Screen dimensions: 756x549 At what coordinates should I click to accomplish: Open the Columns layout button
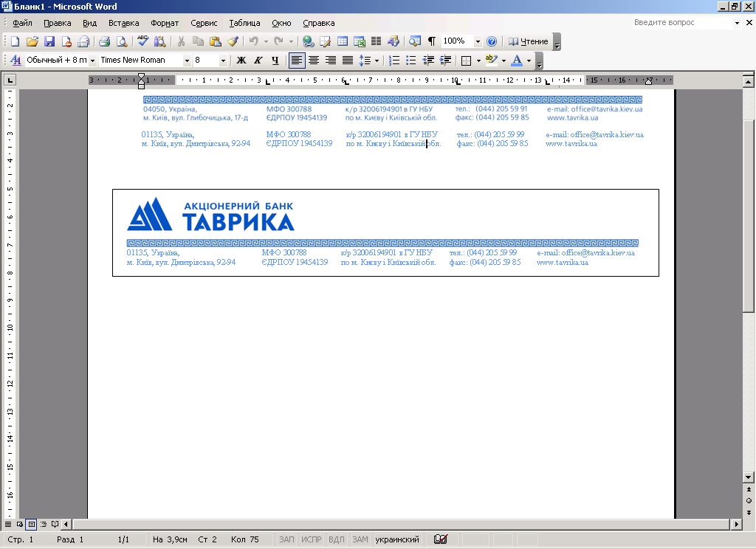[376, 41]
